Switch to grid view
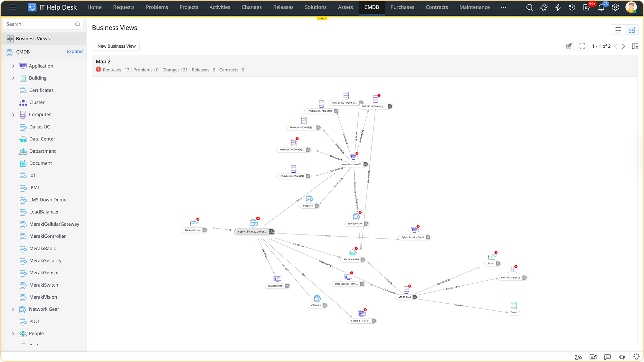The image size is (644, 362). (631, 30)
